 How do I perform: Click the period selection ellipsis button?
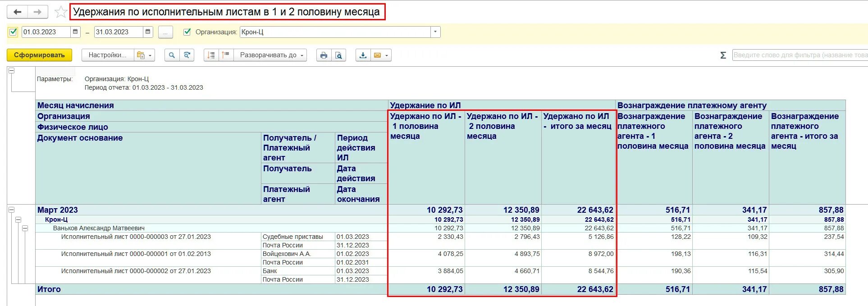[165, 32]
